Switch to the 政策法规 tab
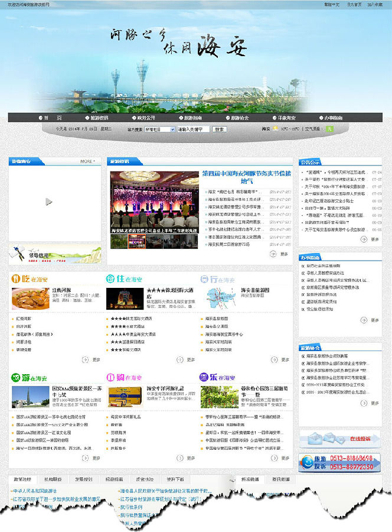Viewport: 392px width, 532px height. (22, 479)
